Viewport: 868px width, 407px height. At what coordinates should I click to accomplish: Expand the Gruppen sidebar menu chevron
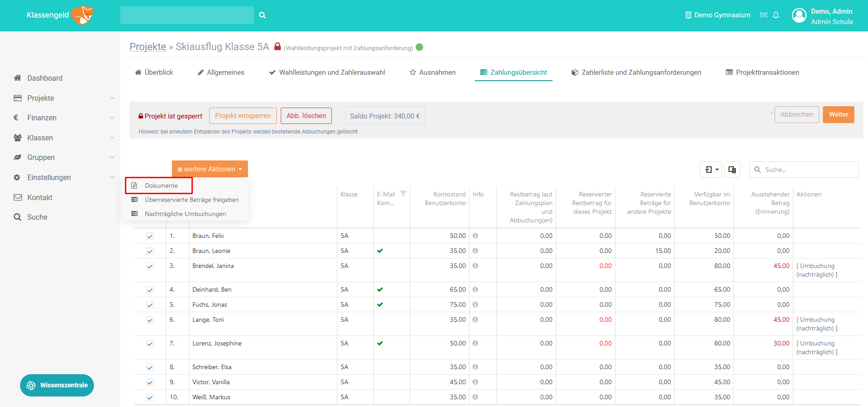pyautogui.click(x=112, y=157)
